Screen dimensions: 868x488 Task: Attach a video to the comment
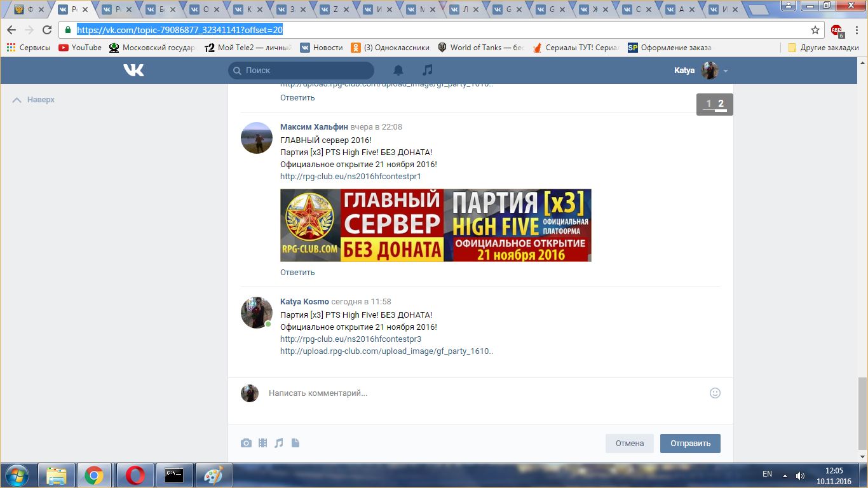pos(262,444)
